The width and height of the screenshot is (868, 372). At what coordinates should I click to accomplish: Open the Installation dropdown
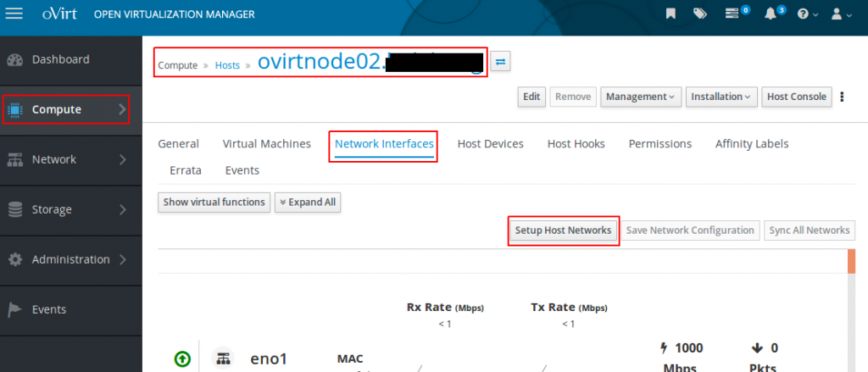[721, 97]
